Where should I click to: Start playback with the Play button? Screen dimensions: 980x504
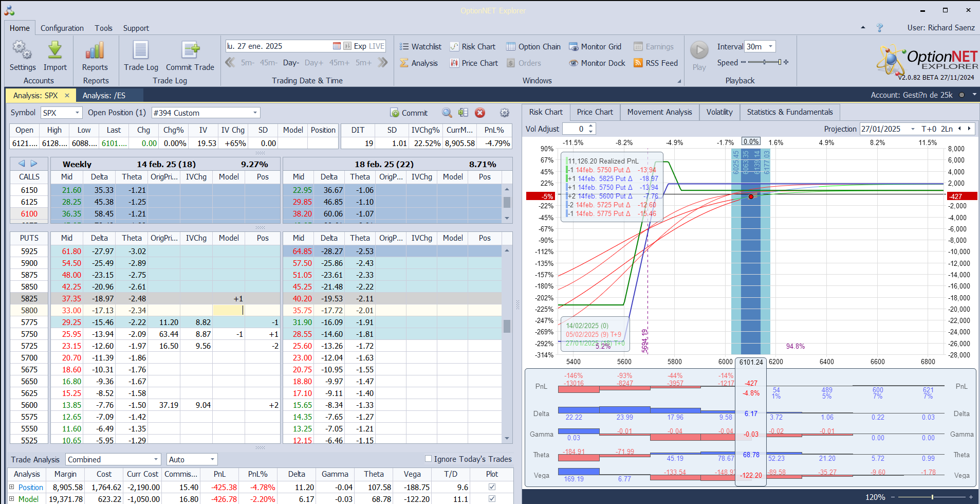click(699, 56)
